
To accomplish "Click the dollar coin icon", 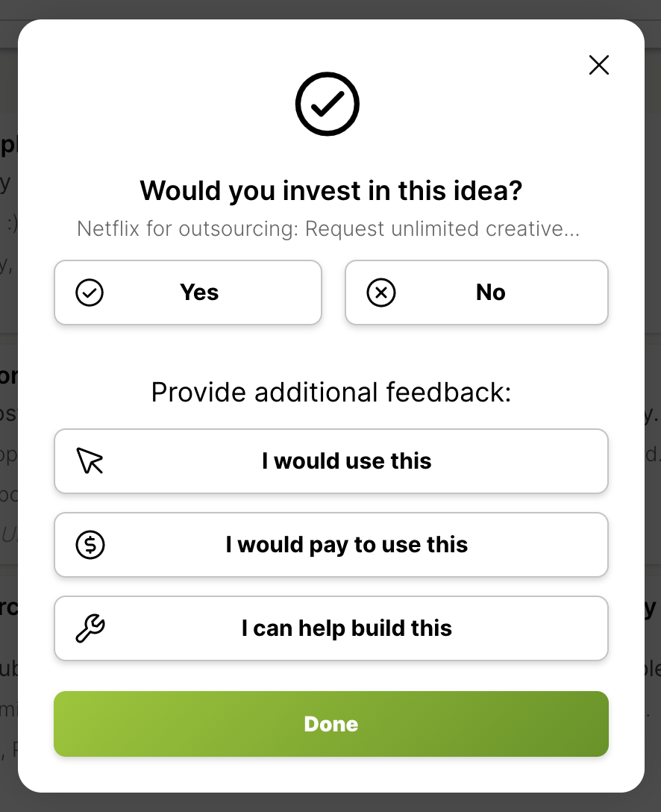I will click(90, 545).
